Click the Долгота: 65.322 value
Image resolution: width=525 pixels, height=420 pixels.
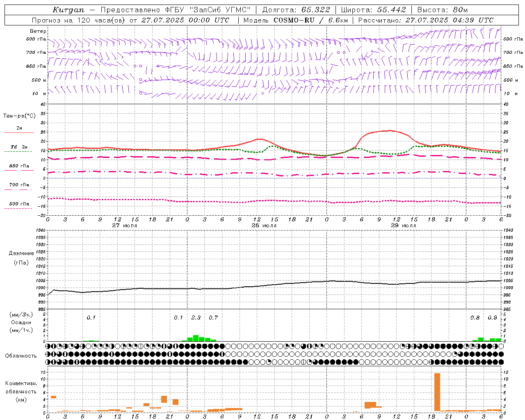tap(296, 10)
